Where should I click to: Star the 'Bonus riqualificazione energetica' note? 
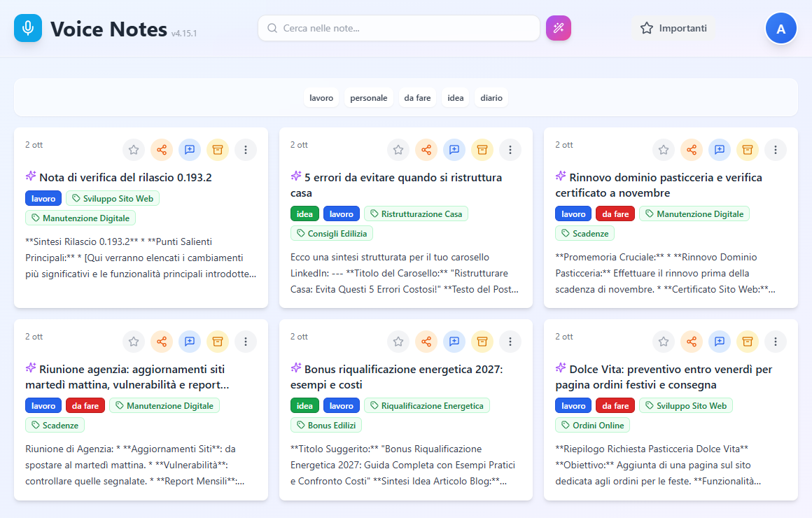tap(398, 342)
